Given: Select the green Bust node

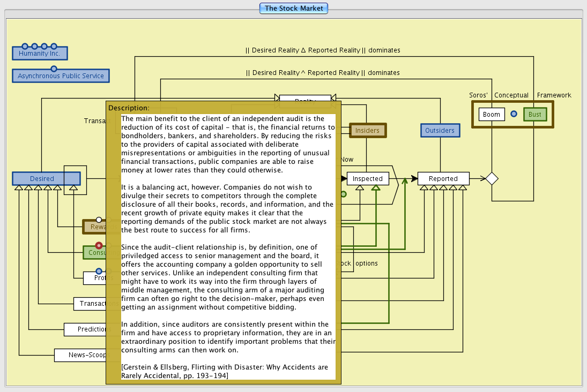Looking at the screenshot, I should 534,115.
